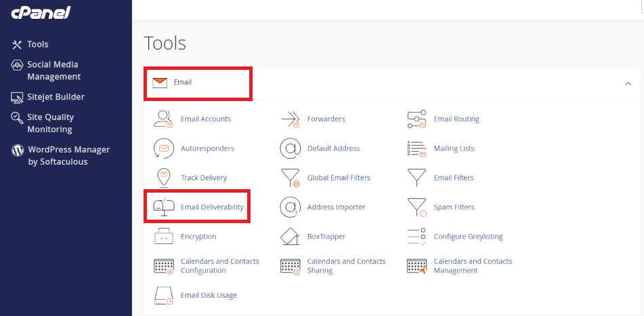Open the Global Email Filters link
Image resolution: width=644 pixels, height=316 pixels.
point(339,178)
